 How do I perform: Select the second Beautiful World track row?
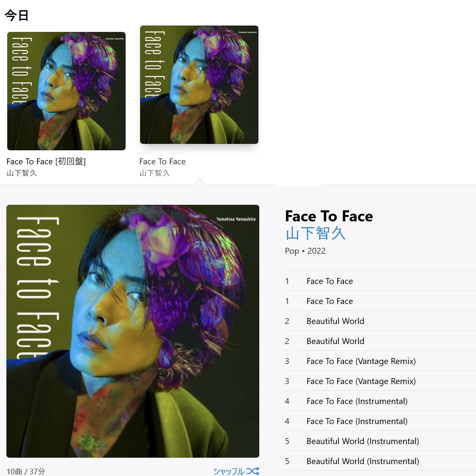(380, 341)
